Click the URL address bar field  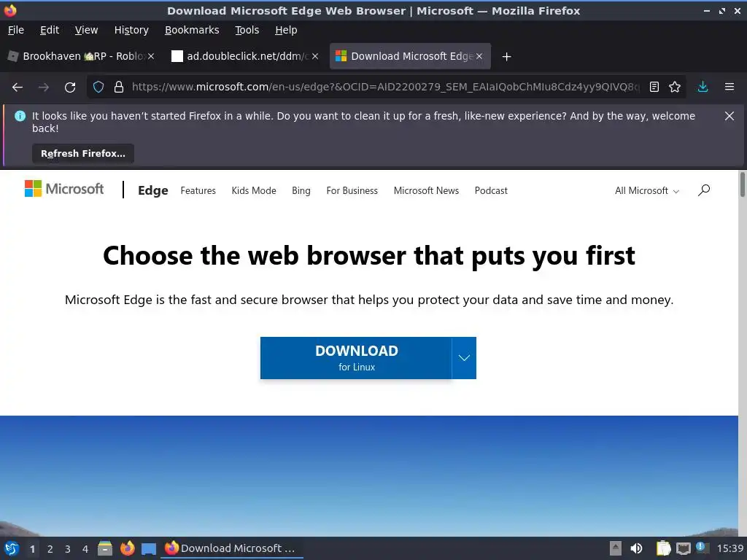386,87
